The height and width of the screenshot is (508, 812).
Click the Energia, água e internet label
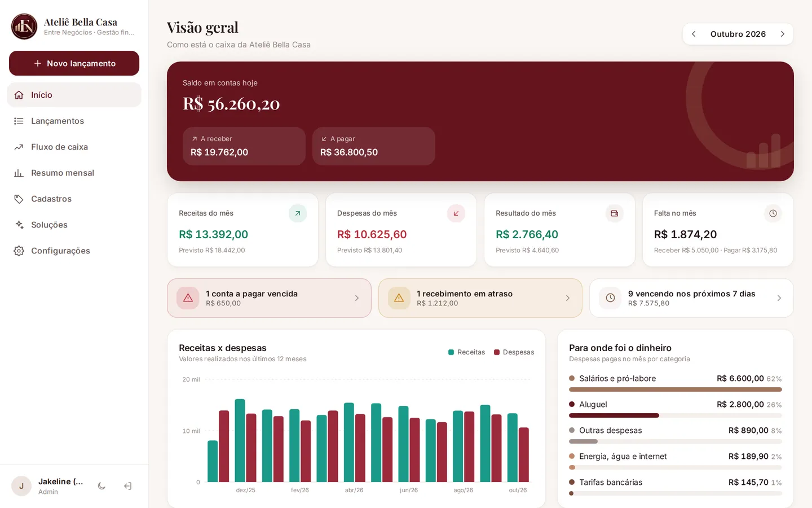pos(623,456)
